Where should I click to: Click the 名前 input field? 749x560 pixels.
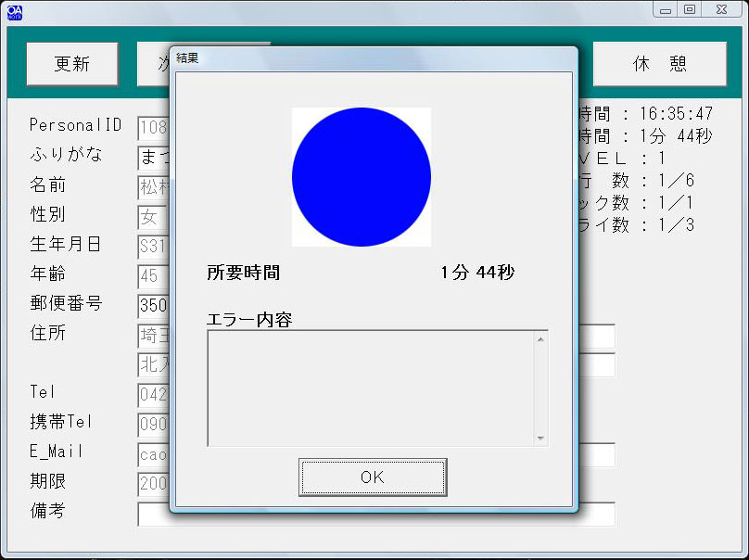coord(153,187)
